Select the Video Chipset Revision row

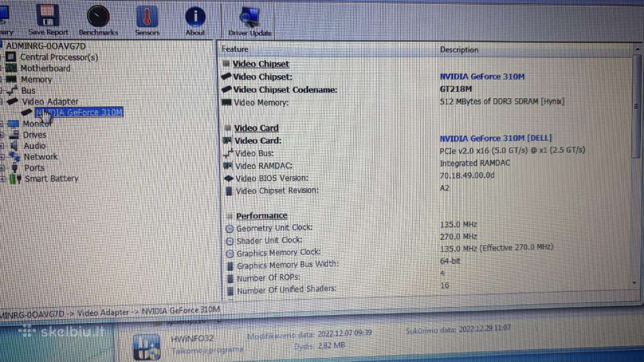coord(427,190)
